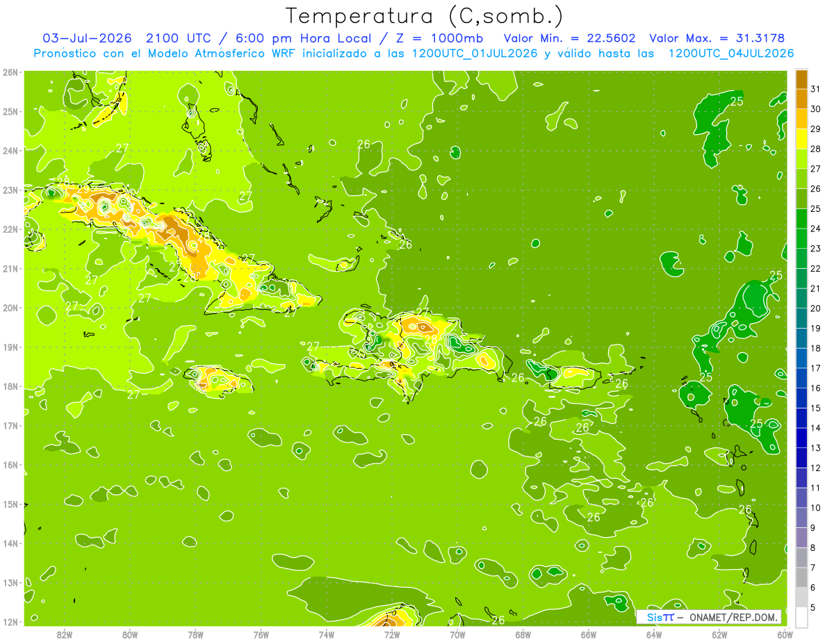This screenshot has height=644, width=834.
Task: Click the legend value "20"
Action: [x=815, y=308]
